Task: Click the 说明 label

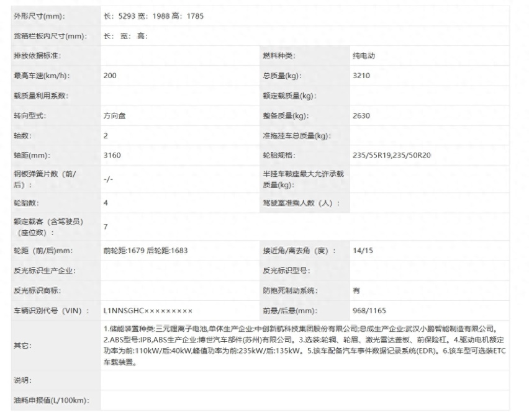Action: (22, 380)
